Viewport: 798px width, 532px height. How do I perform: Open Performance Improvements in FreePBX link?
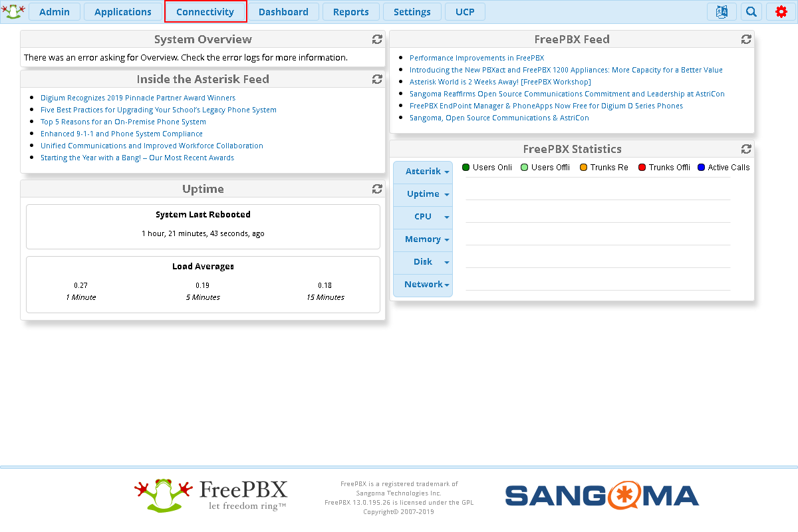tap(476, 58)
